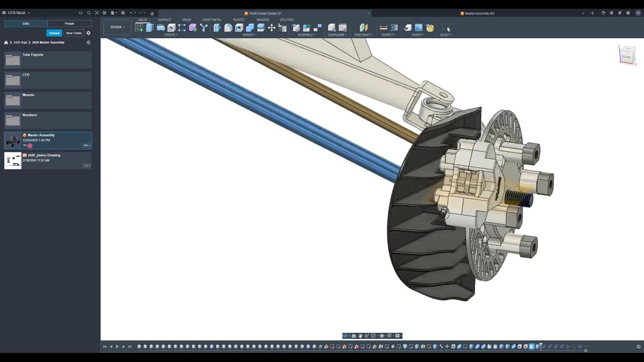Expand the Insert menu
The width and height of the screenshot is (644, 362).
[418, 35]
